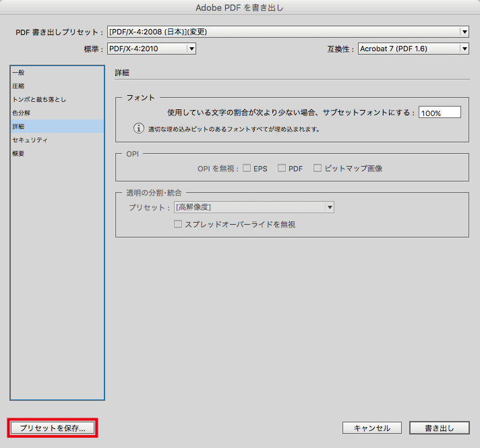Viewport: 480px width, 448px height.
Task: Toggle the ビットマップ画像 checkbox
Action: tap(318, 168)
